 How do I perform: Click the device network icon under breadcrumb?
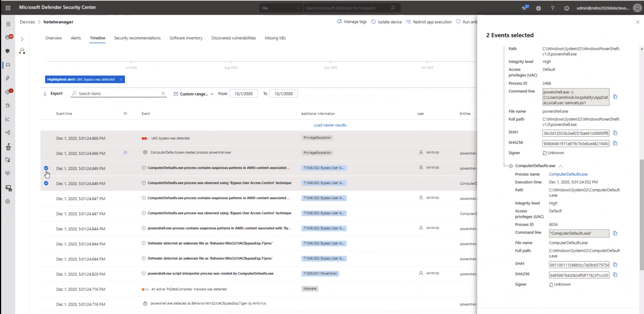click(22, 51)
